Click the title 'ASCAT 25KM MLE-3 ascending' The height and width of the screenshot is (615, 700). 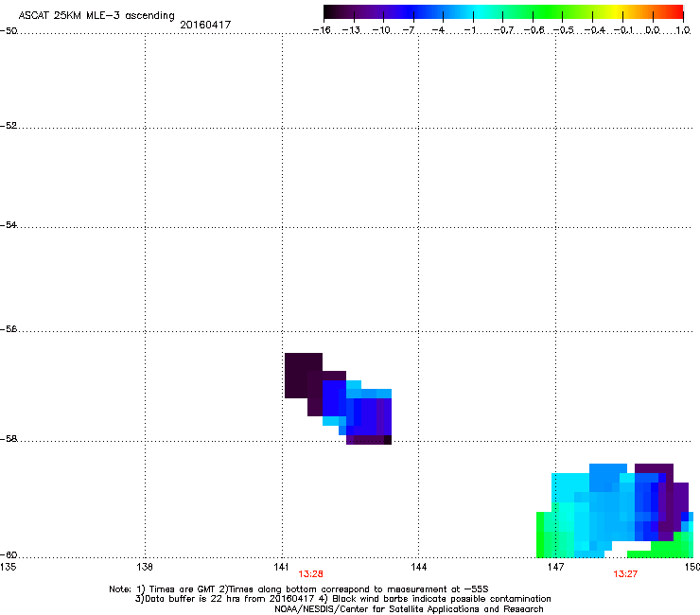pyautogui.click(x=96, y=16)
